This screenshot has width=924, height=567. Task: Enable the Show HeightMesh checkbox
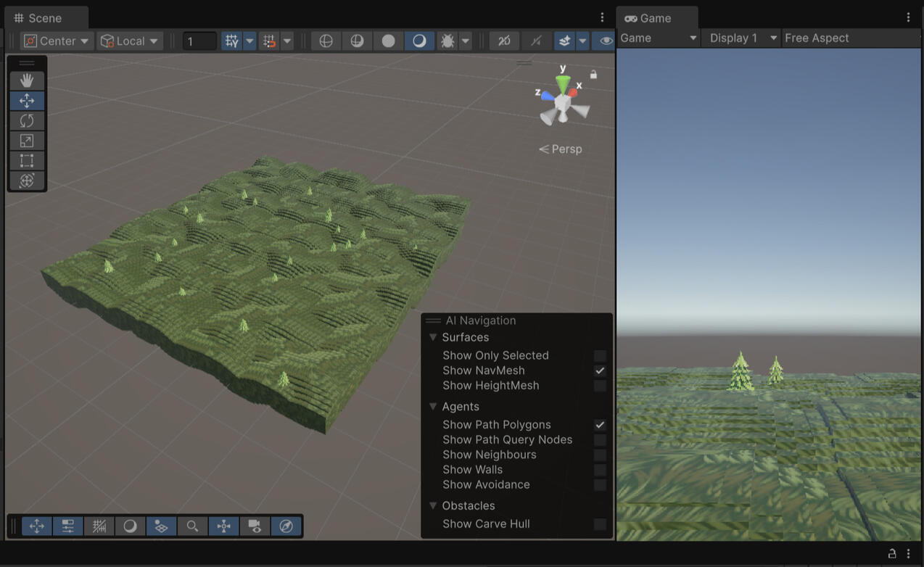coord(600,386)
